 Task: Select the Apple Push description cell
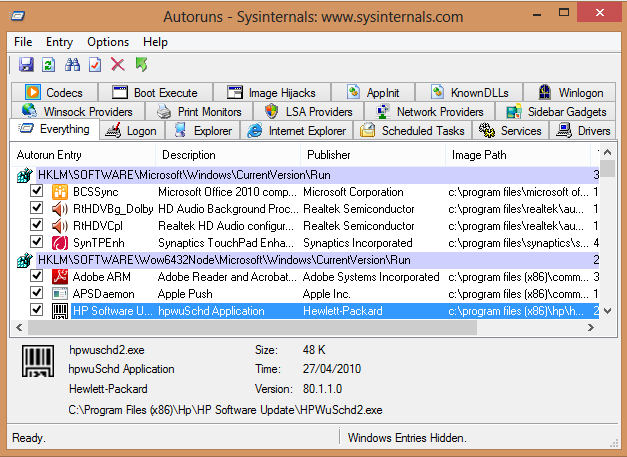click(x=185, y=294)
